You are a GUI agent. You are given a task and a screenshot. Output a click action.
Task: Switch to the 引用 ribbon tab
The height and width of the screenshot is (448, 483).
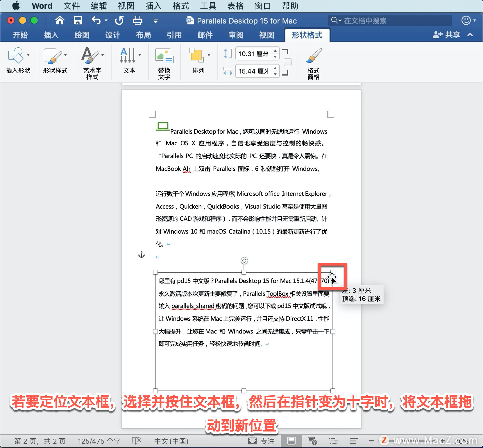[174, 35]
